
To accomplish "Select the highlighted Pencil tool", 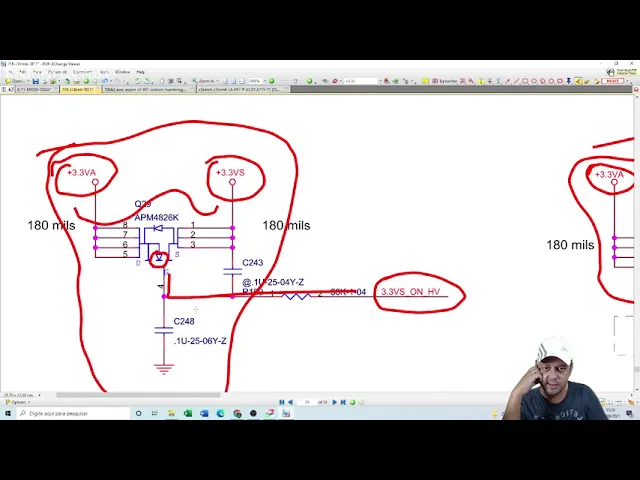I will (x=578, y=81).
